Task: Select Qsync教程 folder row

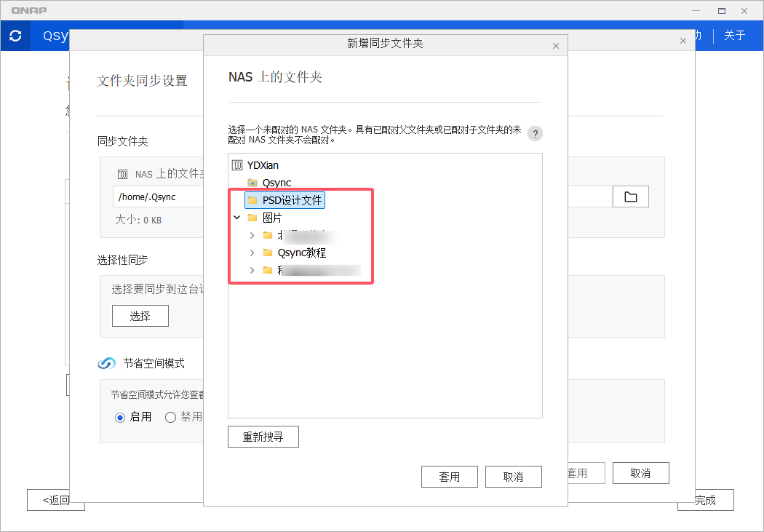Action: 302,253
